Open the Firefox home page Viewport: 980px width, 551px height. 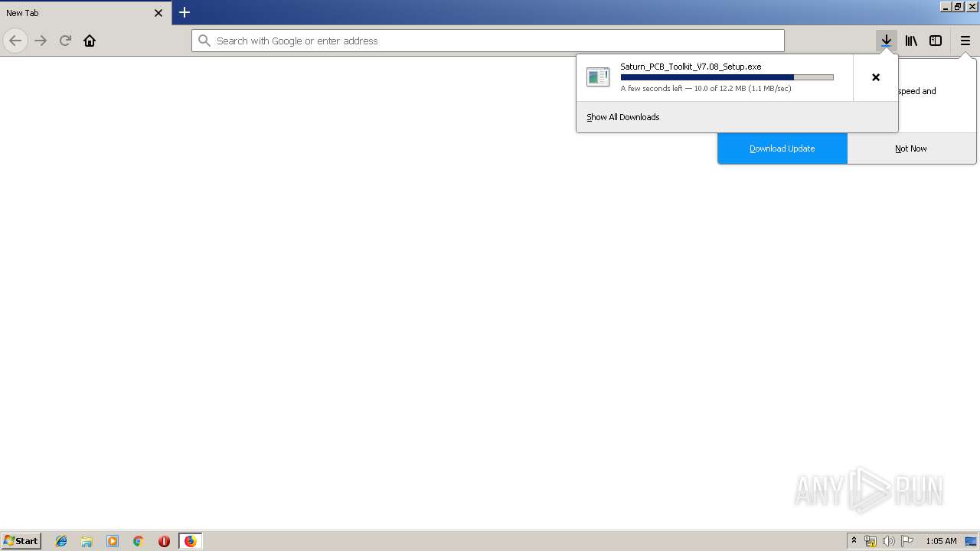(x=90, y=41)
